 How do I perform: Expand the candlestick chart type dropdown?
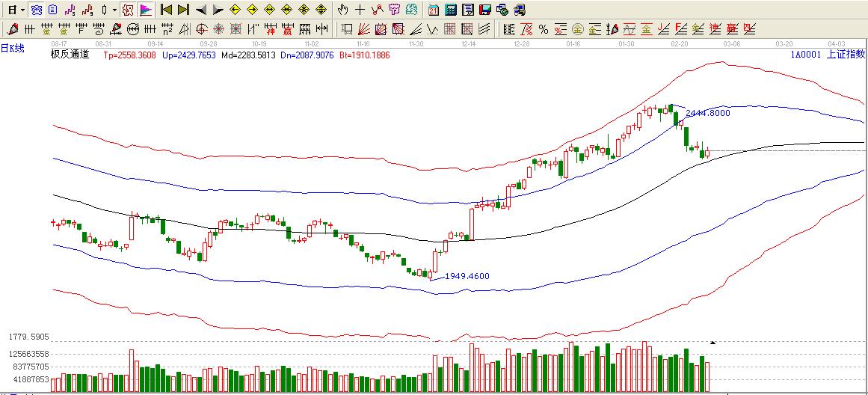(114, 10)
